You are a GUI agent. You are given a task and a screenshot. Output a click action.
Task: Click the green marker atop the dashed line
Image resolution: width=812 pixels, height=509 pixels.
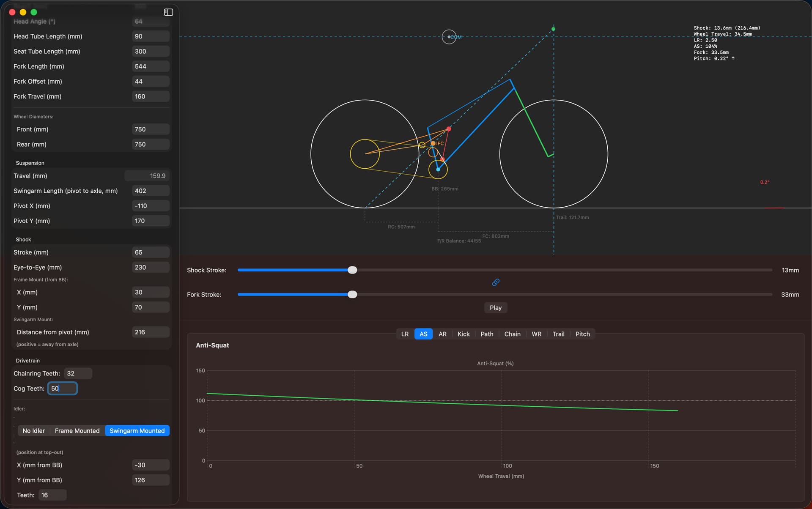(553, 29)
